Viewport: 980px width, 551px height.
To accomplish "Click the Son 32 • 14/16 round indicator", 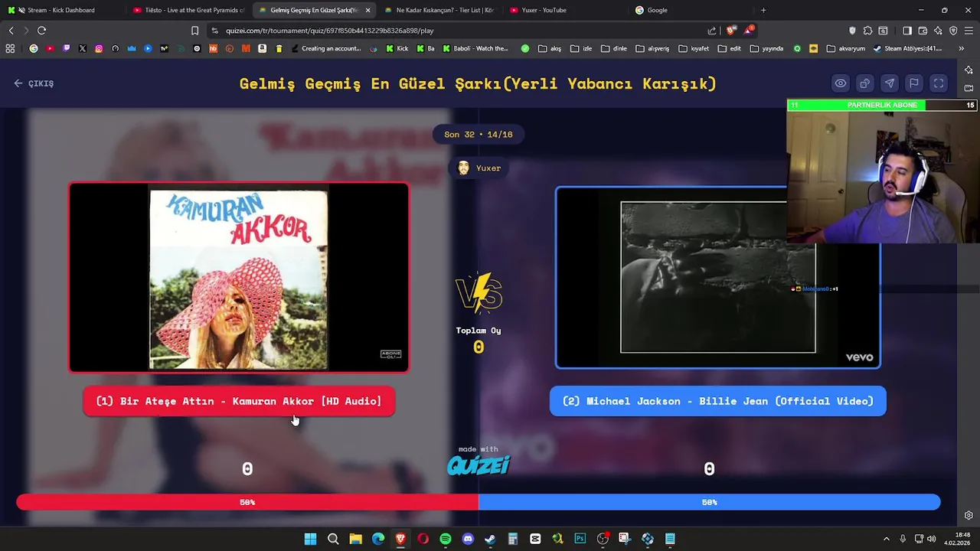I will pos(479,135).
